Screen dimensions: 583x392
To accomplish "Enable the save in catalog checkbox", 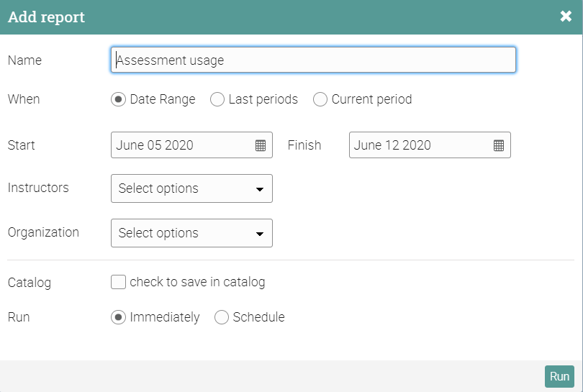I will click(119, 282).
